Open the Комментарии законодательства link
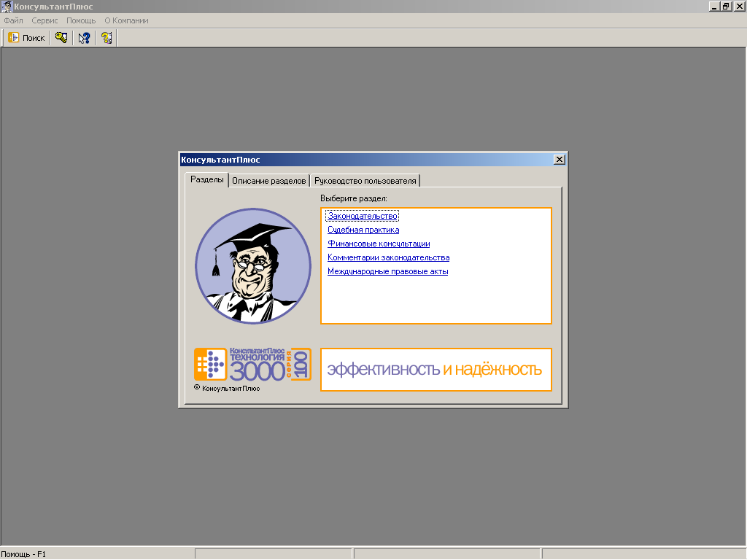Image resolution: width=747 pixels, height=560 pixels. [x=388, y=257]
